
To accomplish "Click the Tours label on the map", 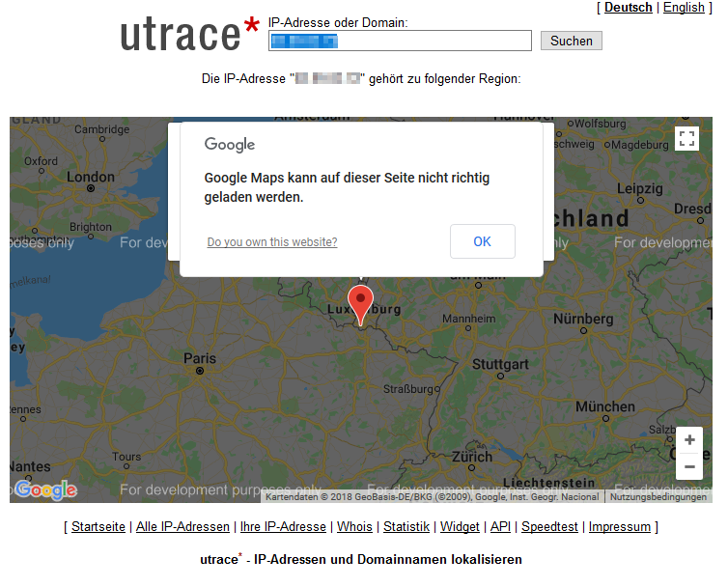I will coord(126,457).
